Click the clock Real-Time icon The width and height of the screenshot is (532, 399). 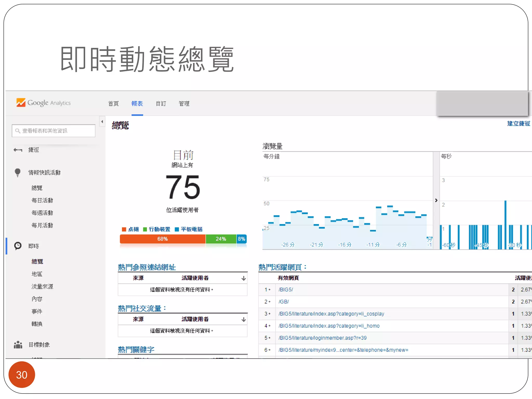pyautogui.click(x=18, y=246)
